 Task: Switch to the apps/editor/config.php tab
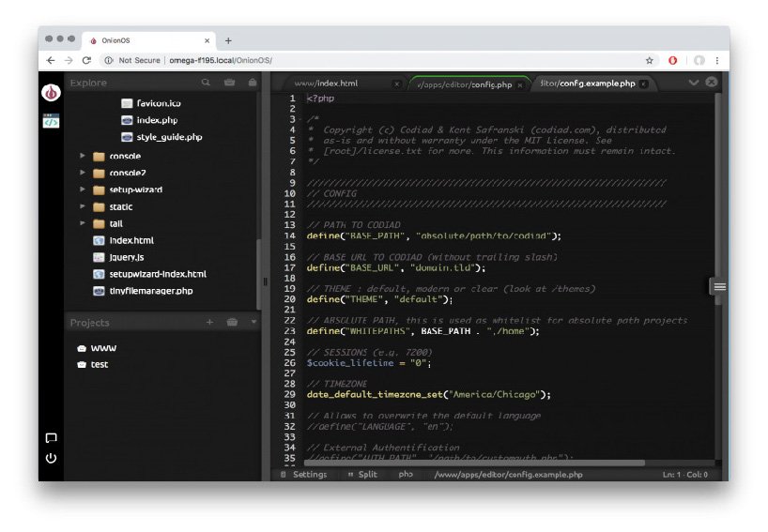[465, 84]
